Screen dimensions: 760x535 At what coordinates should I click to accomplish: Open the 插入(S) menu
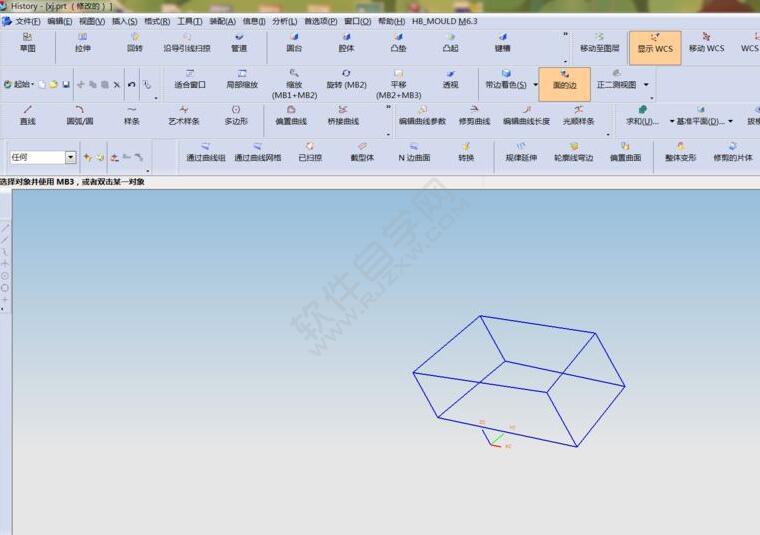tap(125, 21)
